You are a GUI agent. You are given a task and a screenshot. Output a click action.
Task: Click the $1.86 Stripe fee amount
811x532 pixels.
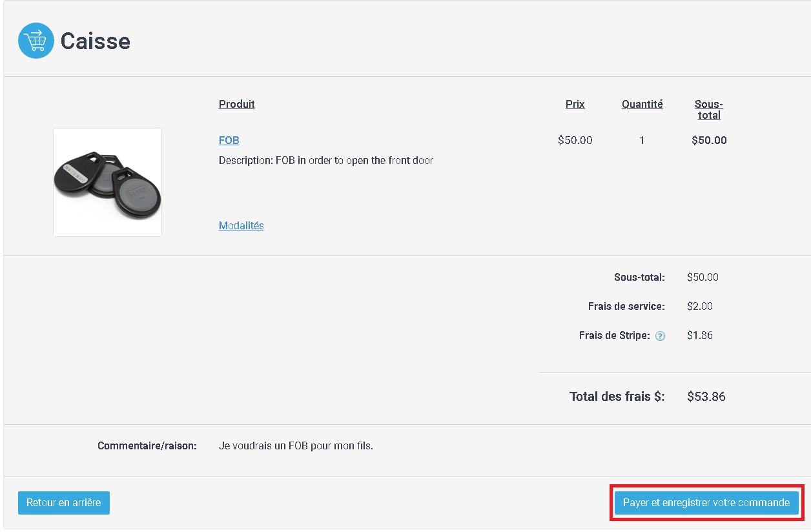pyautogui.click(x=700, y=335)
